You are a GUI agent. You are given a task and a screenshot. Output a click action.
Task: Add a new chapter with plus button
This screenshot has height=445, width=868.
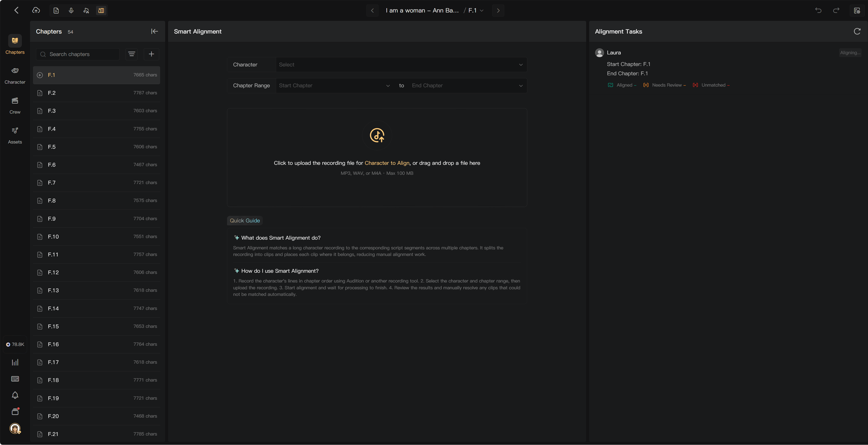[x=151, y=54]
